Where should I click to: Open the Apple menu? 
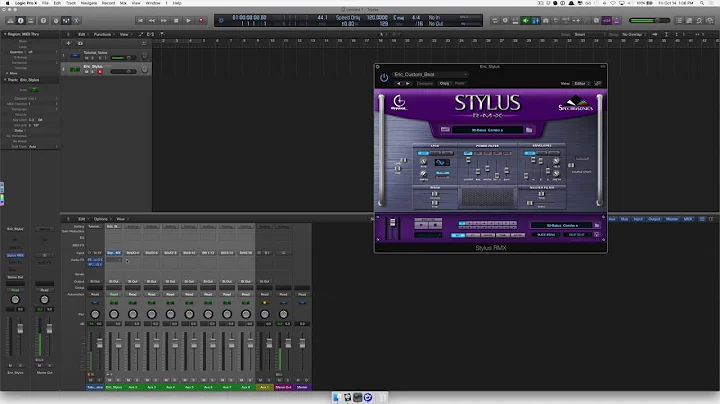pos(8,3)
